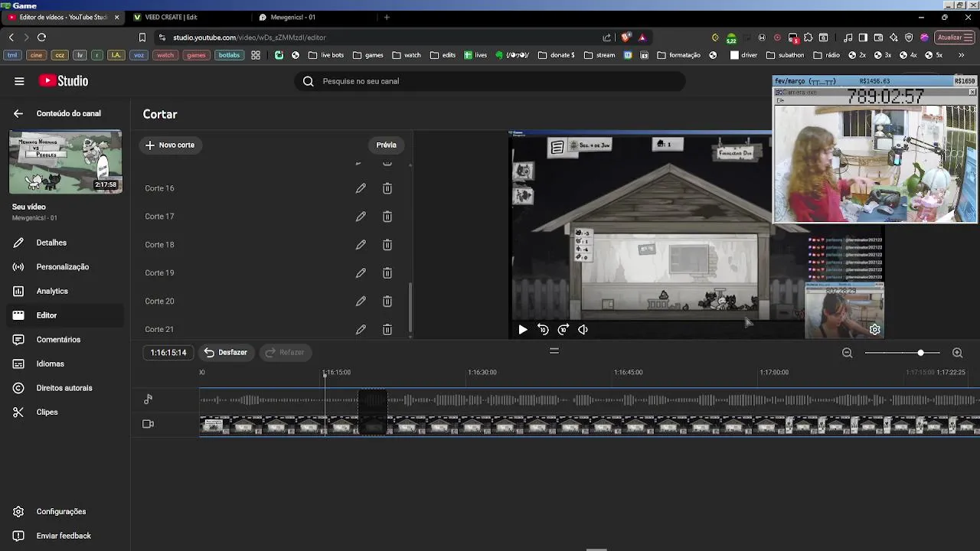Zoom out the timeline with the minus magnifier
The width and height of the screenshot is (980, 551).
848,353
